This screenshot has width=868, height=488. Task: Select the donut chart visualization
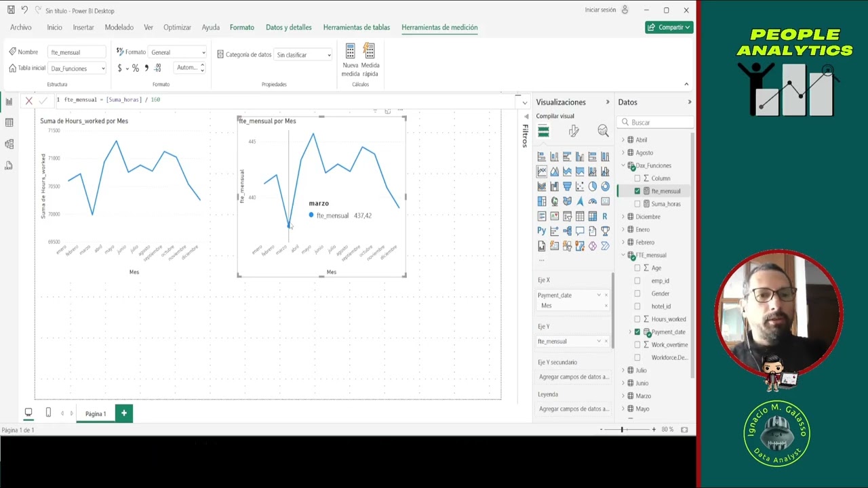[605, 186]
